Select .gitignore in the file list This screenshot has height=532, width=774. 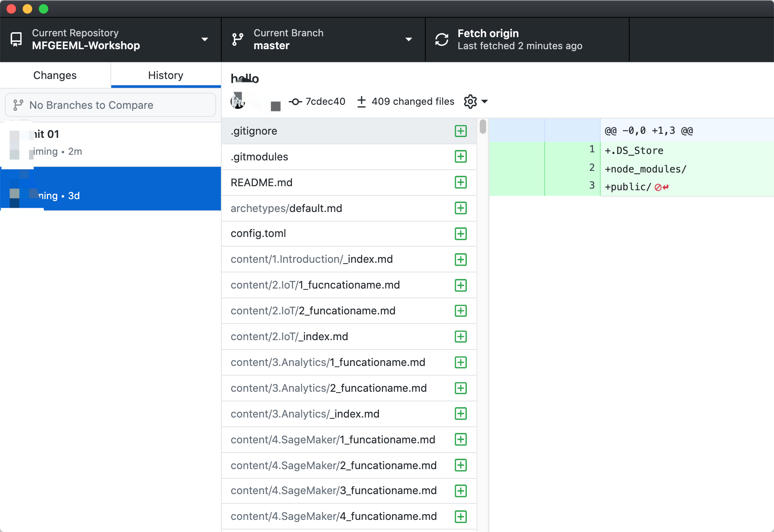click(349, 131)
